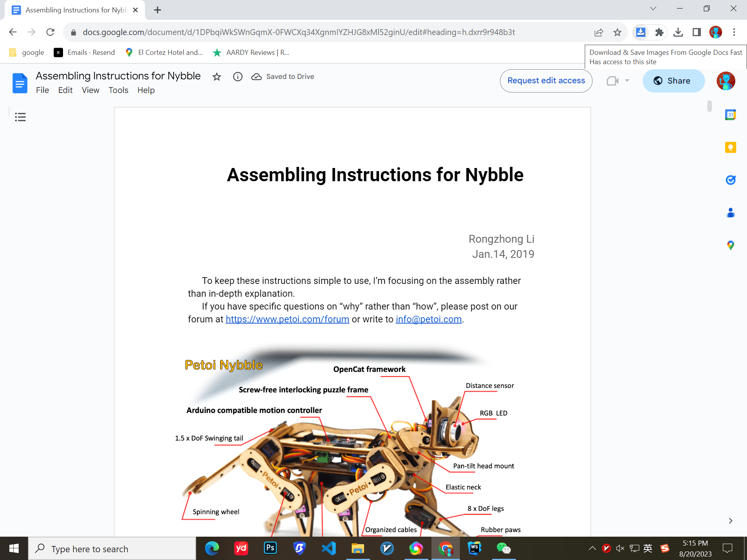
Task: Open Chrome tab search dropdown
Action: pos(653,9)
